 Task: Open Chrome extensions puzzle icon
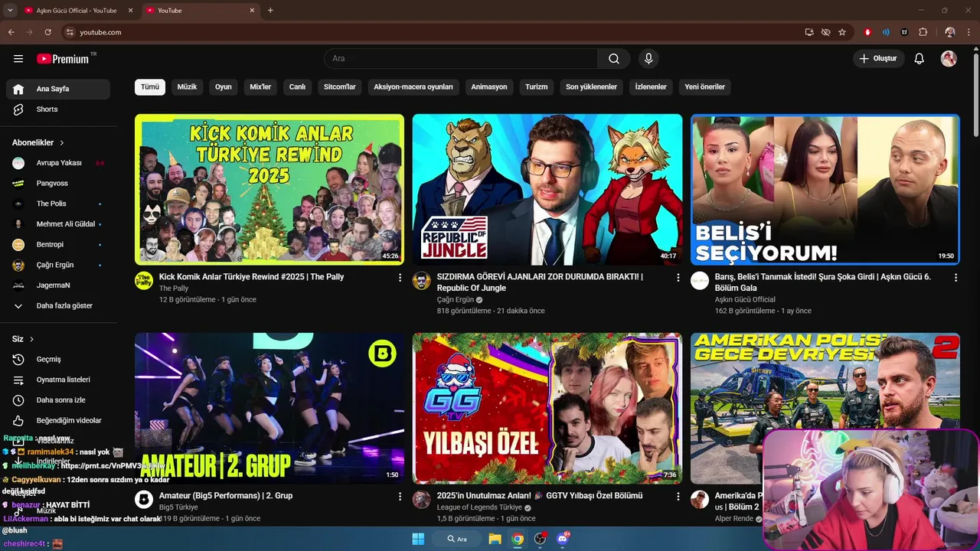923,32
